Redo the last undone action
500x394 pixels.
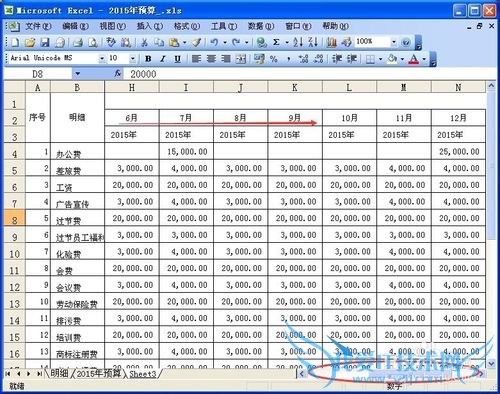coord(236,42)
